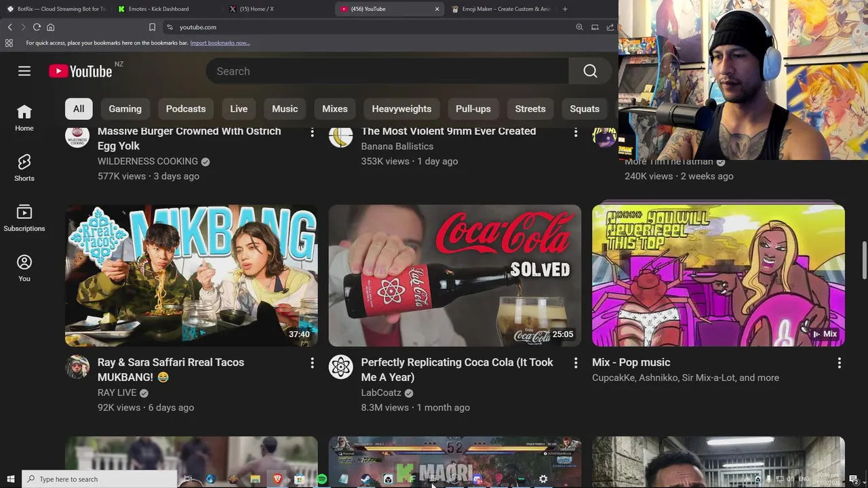Viewport: 868px width, 488px height.
Task: Go back with browser back arrow
Action: tap(9, 27)
